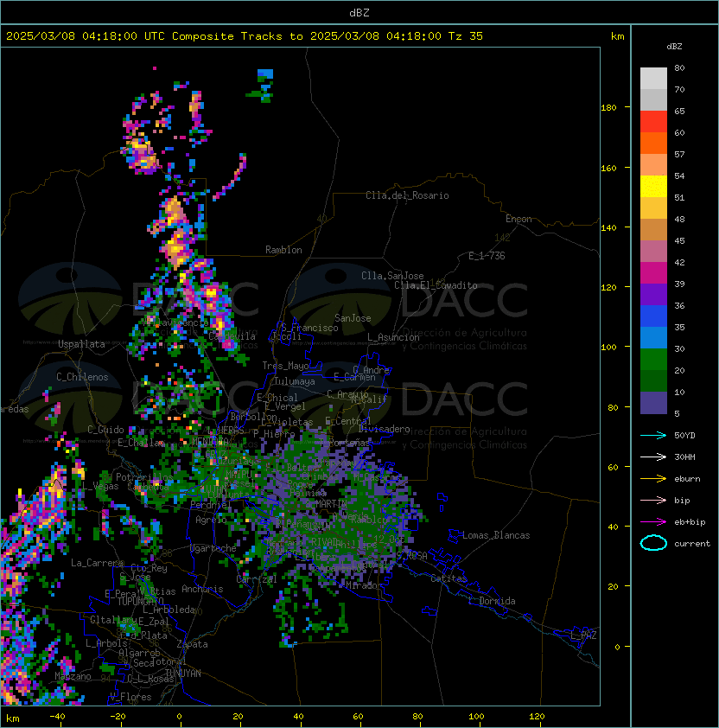The image size is (719, 728).
Task: Click the 65 dBZ red color swatch
Action: (x=653, y=122)
